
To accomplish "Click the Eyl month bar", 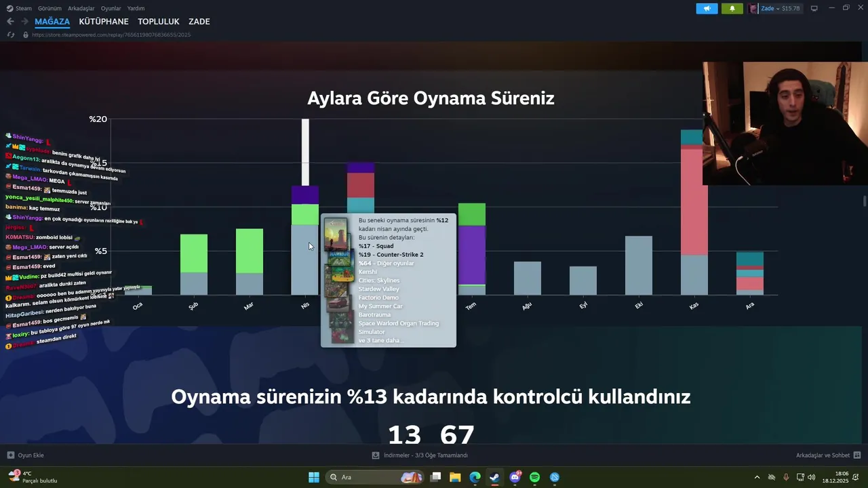I will coord(583,281).
